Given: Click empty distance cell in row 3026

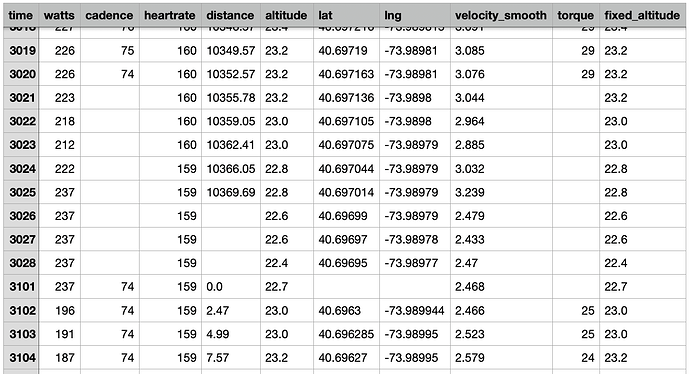Looking at the screenshot, I should point(231,216).
